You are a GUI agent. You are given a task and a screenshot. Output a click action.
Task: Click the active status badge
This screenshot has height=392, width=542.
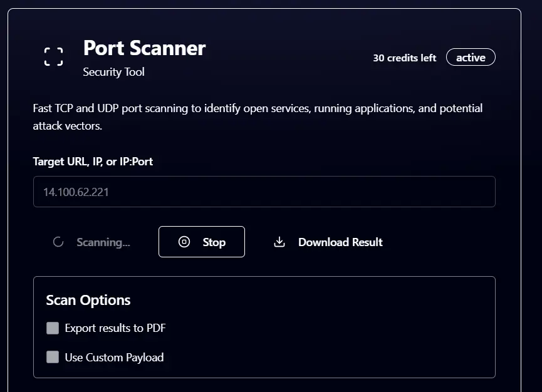(471, 58)
